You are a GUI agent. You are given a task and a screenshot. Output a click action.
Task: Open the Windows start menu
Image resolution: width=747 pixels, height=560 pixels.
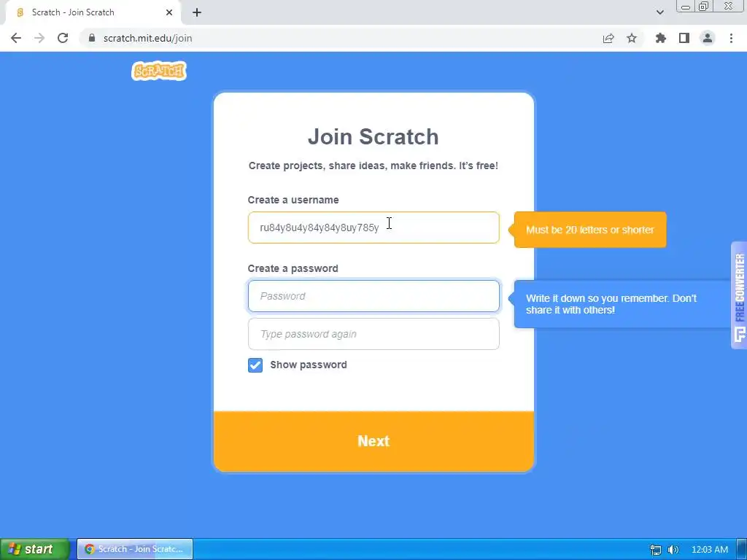coord(34,549)
